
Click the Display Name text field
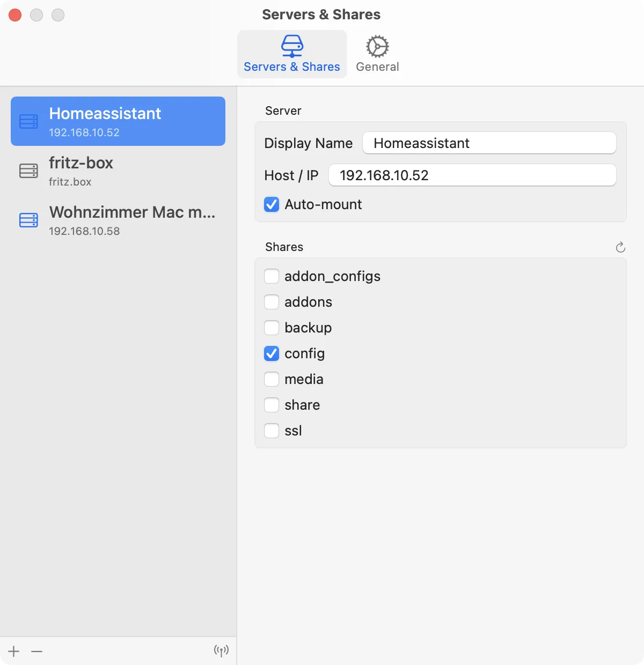(488, 143)
